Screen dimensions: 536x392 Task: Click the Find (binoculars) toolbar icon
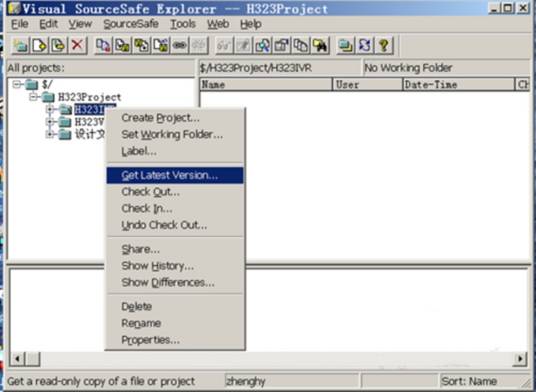pos(320,45)
